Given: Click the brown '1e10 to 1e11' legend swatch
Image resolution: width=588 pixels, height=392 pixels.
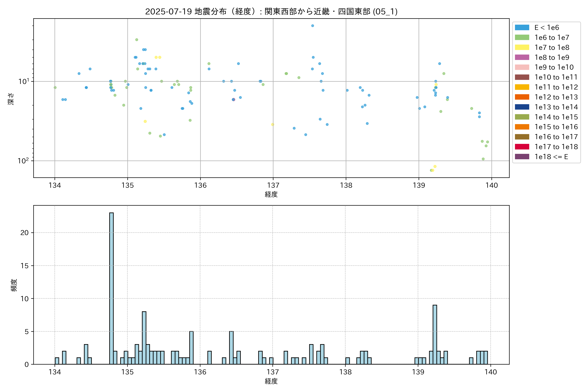Looking at the screenshot, I should 522,77.
